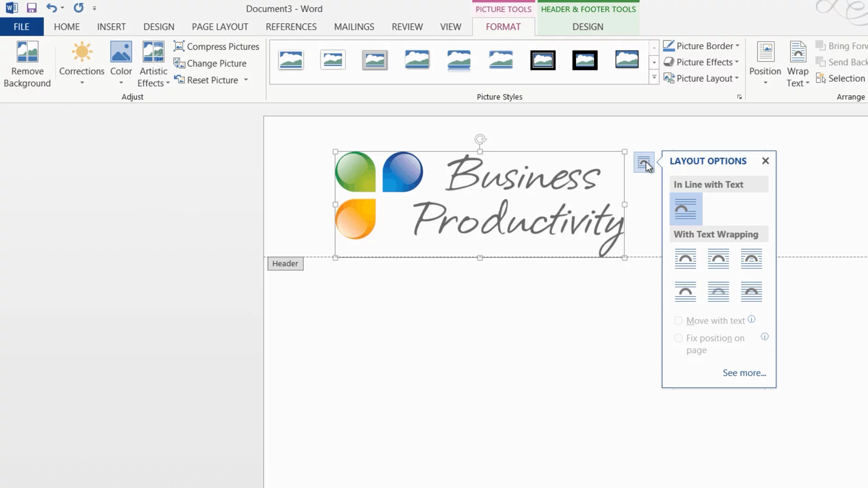Select Fix position on page radio
Screen dimensions: 868x488
[x=678, y=338]
